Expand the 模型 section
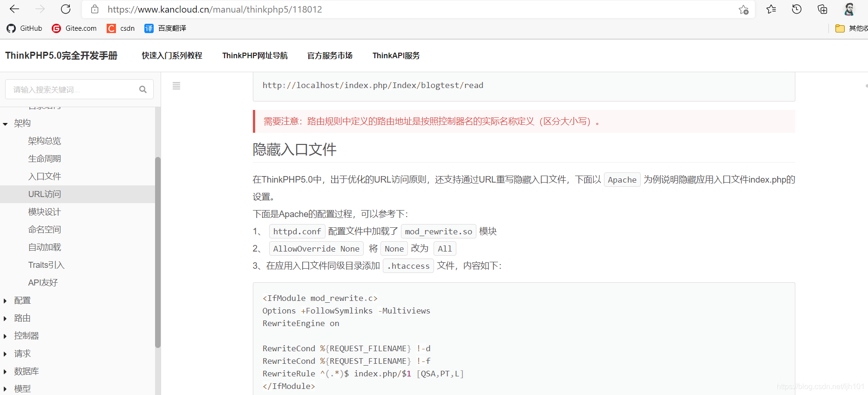This screenshot has height=395, width=868. 5,389
